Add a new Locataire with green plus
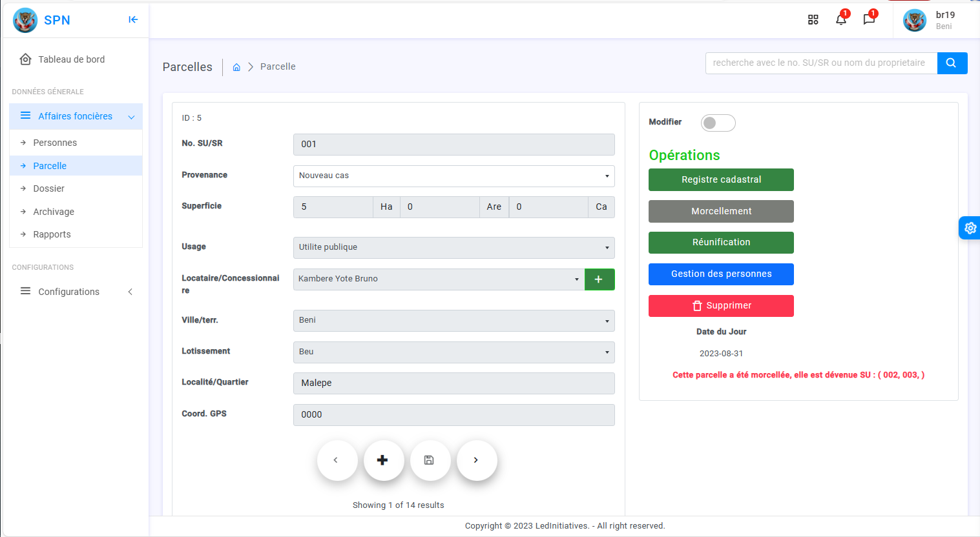 599,279
